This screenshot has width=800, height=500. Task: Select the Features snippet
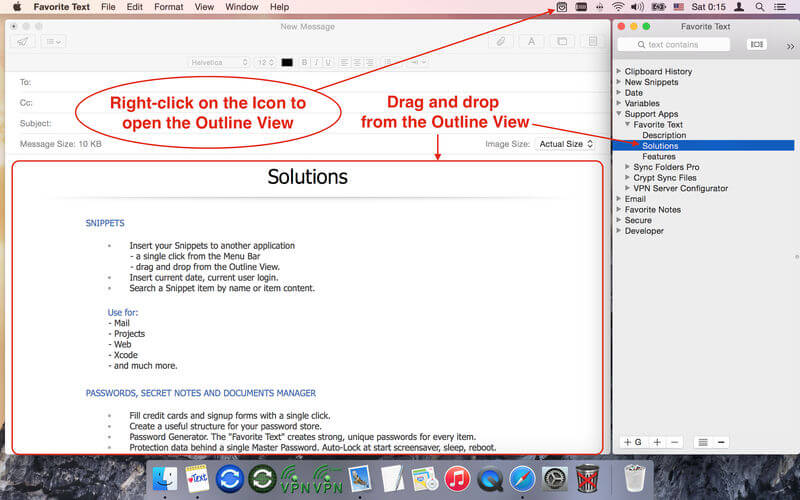point(659,157)
